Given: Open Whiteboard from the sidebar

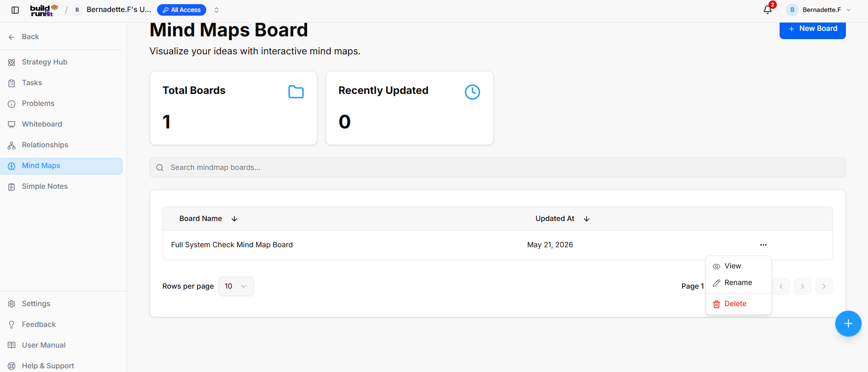Looking at the screenshot, I should (61, 124).
